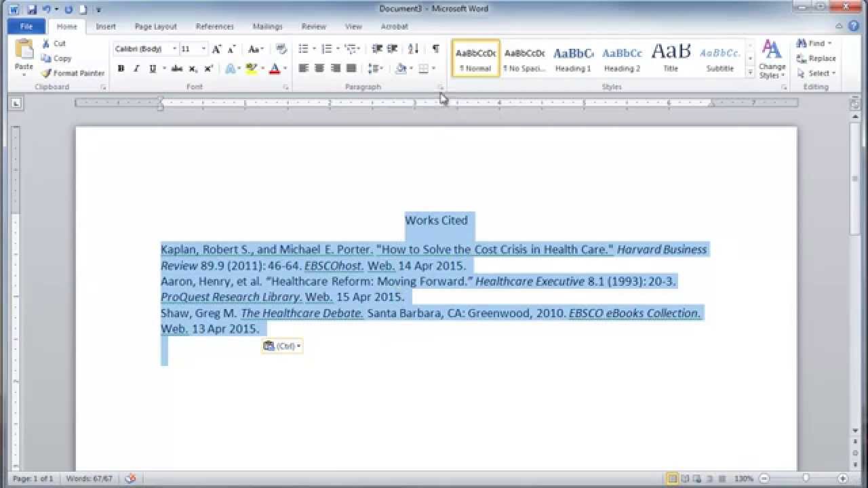
Task: Apply strikethrough to the text
Action: tap(177, 68)
